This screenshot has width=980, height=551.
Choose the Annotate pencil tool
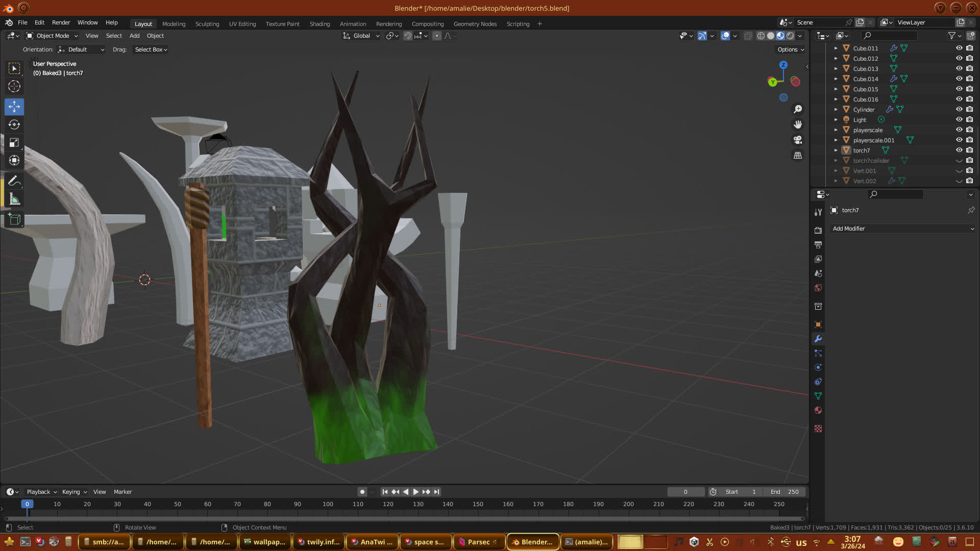pyautogui.click(x=14, y=181)
